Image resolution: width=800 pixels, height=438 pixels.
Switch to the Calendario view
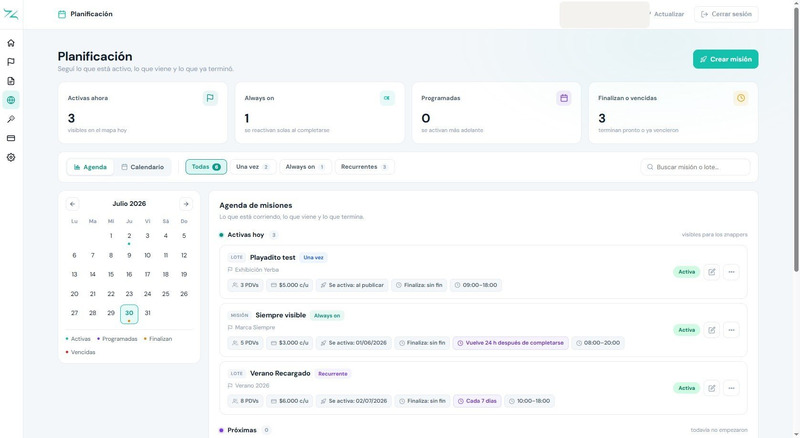142,167
